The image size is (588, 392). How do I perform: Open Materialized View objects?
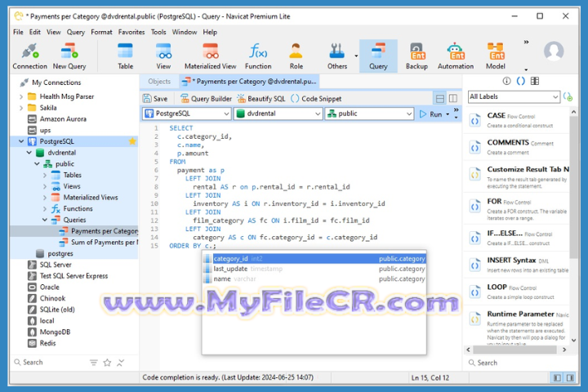pyautogui.click(x=211, y=56)
